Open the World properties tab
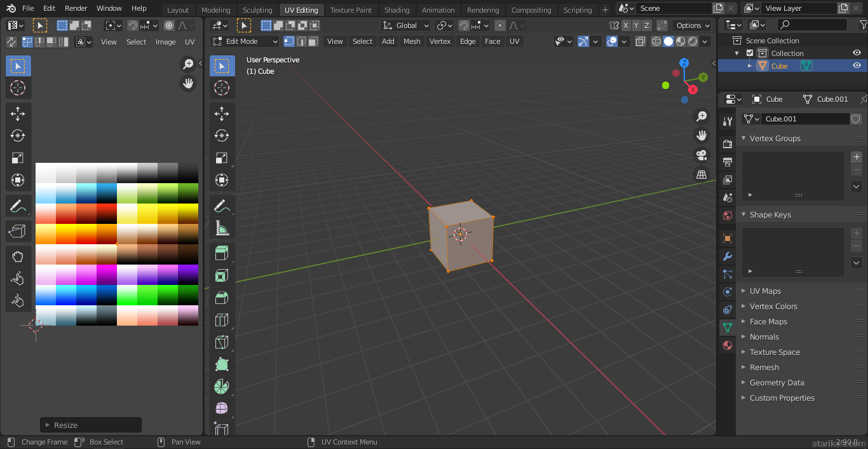 [x=728, y=216]
